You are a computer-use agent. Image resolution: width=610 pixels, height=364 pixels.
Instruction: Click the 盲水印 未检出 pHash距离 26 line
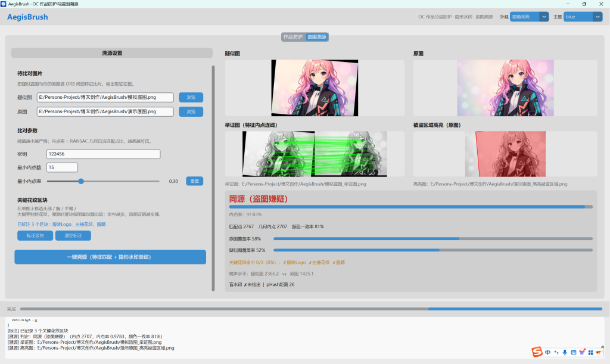point(262,285)
